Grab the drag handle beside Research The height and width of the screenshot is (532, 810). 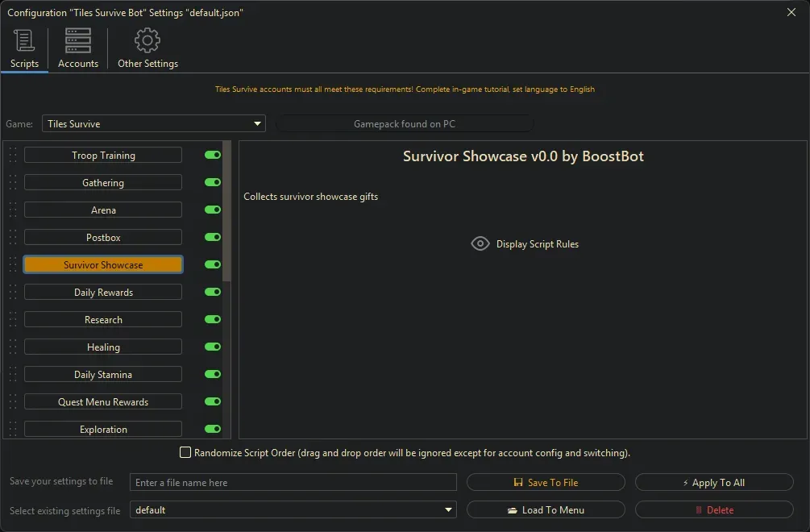click(x=13, y=320)
